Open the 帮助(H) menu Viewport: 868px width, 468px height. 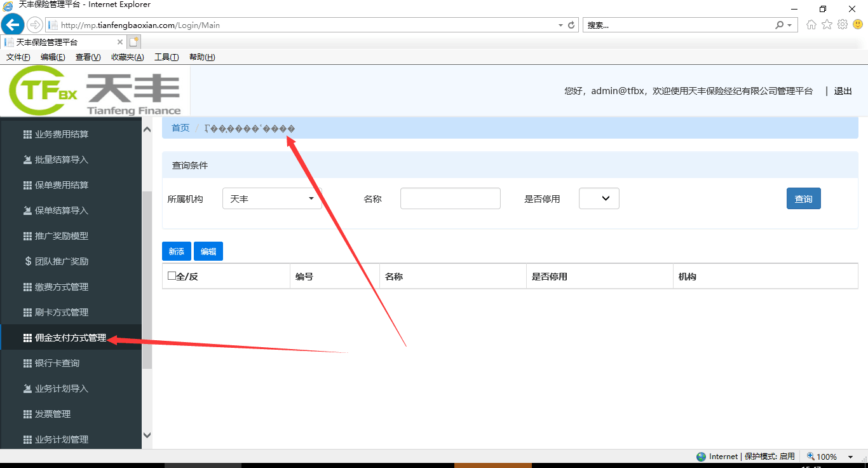pos(202,57)
